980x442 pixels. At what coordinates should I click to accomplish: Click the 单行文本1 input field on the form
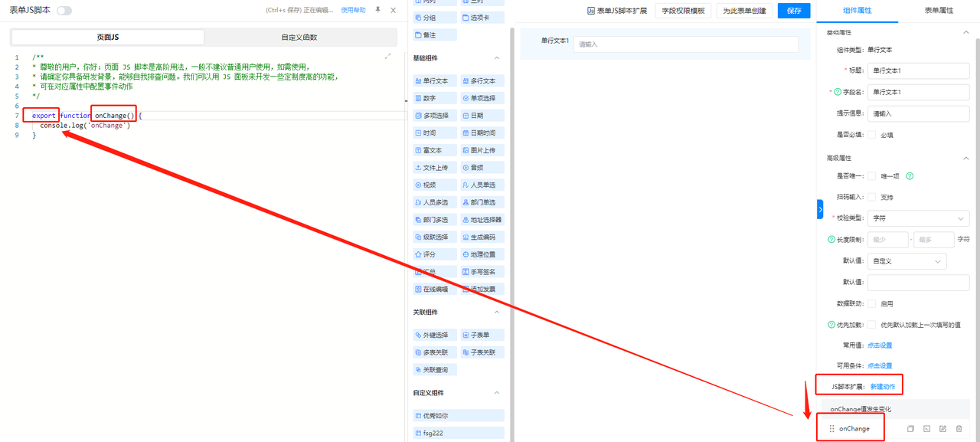click(x=685, y=44)
